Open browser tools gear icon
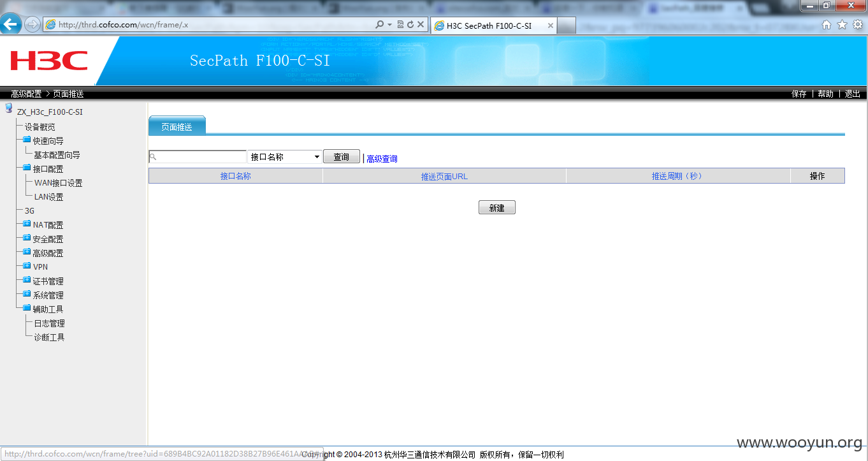 [858, 25]
